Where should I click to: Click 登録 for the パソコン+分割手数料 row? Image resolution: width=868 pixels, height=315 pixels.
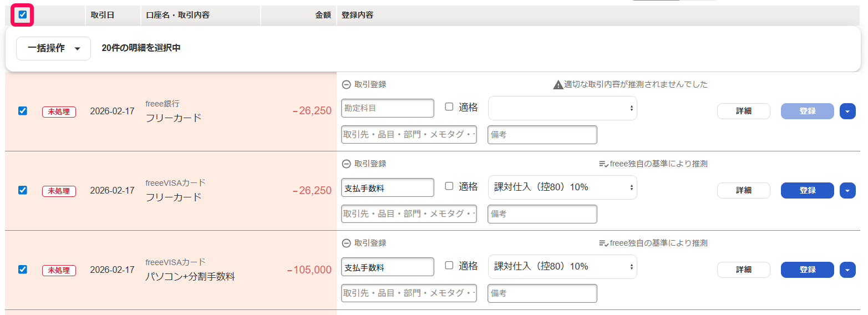coord(808,270)
